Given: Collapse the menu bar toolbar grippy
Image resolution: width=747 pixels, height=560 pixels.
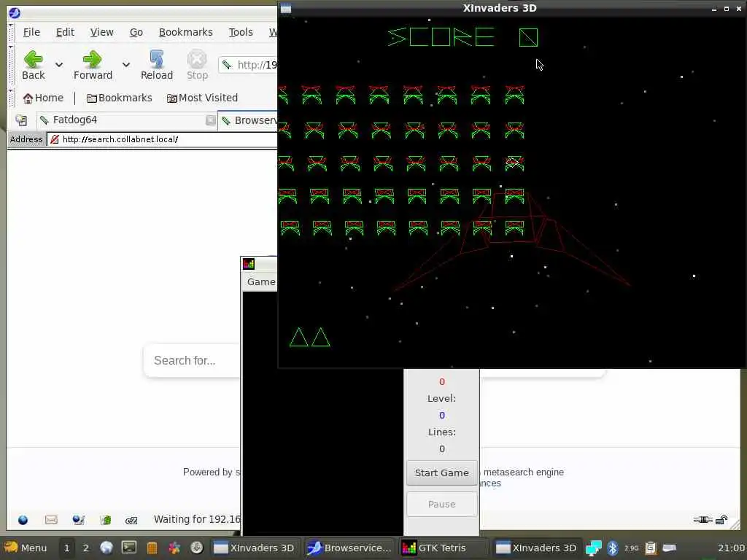Looking at the screenshot, I should point(12,32).
